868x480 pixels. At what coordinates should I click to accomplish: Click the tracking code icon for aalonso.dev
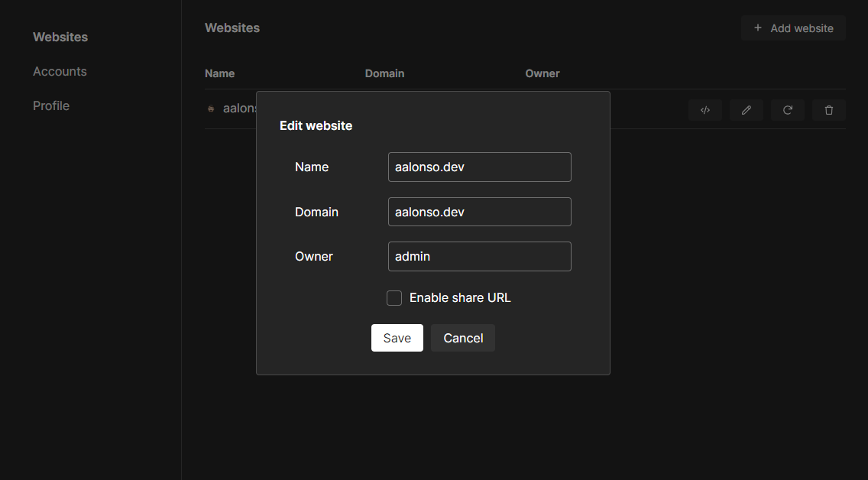(x=704, y=110)
